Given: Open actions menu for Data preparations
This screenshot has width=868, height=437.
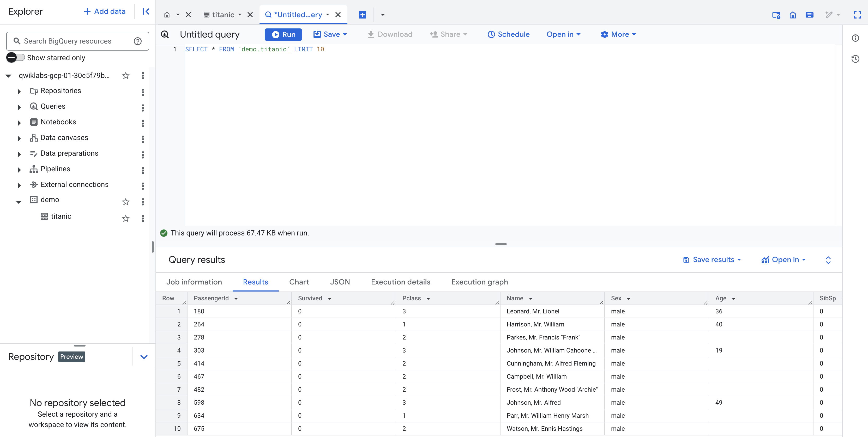Looking at the screenshot, I should click(143, 155).
